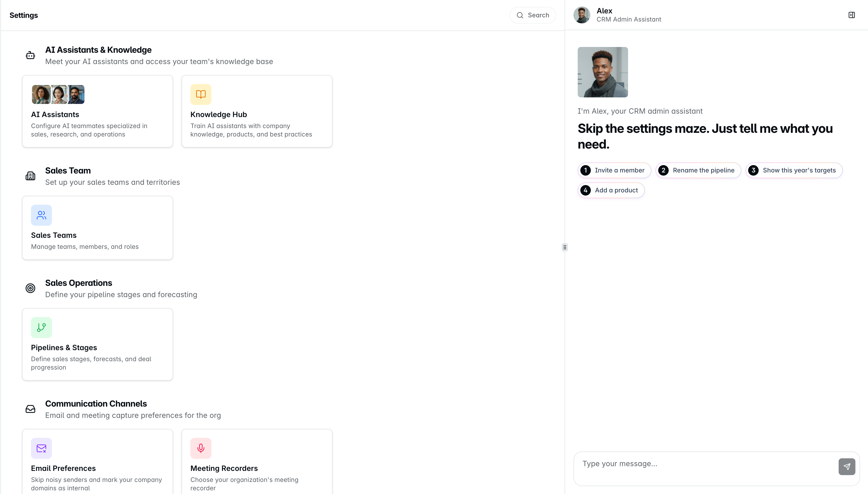Choose the Rename the pipeline suggestion
The width and height of the screenshot is (868, 494).
[698, 170]
